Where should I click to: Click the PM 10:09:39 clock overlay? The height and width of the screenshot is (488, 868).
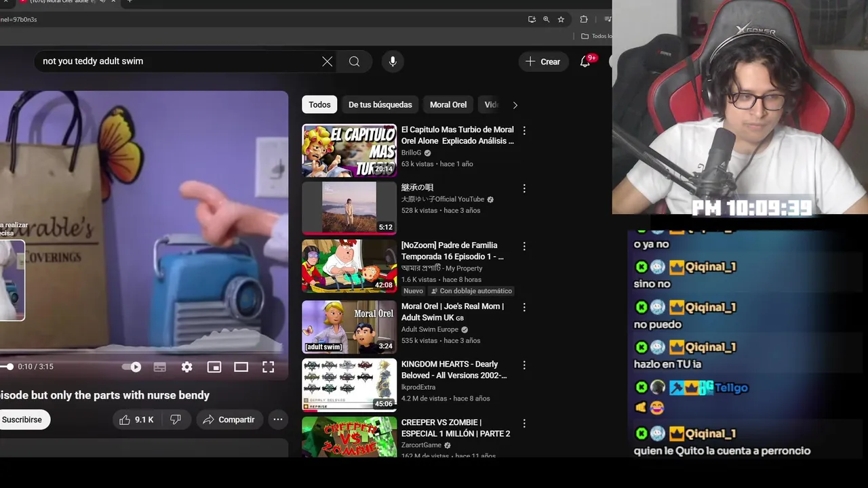coord(751,208)
